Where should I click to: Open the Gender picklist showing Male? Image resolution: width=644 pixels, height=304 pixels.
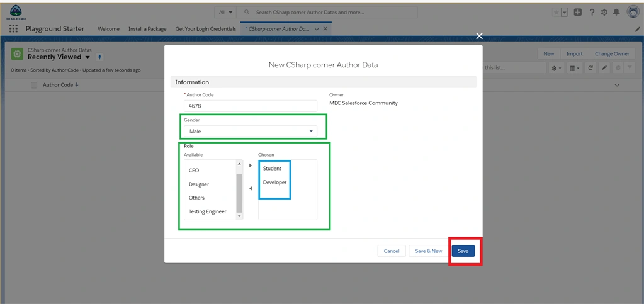[x=251, y=131]
